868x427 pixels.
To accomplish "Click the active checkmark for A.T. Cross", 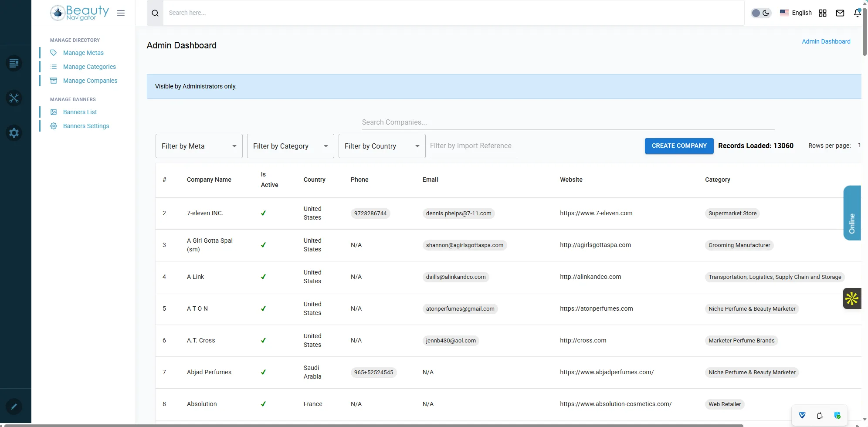I will (x=263, y=340).
